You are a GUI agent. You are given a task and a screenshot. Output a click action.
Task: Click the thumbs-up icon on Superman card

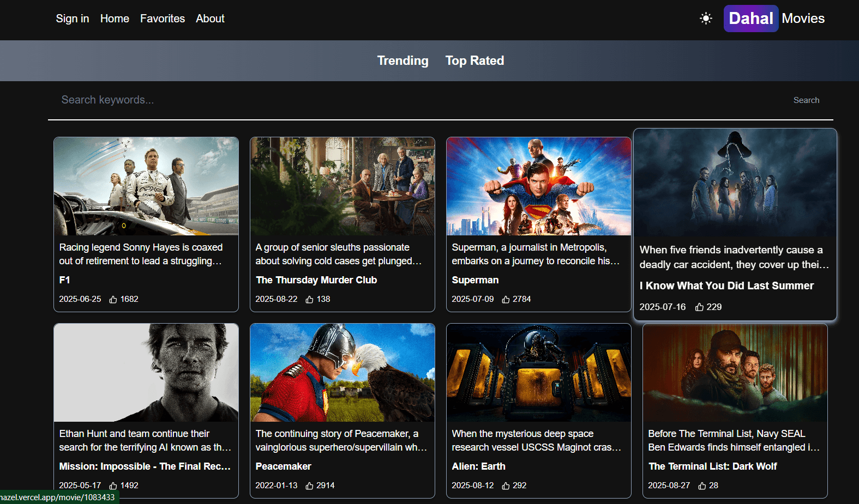(506, 300)
